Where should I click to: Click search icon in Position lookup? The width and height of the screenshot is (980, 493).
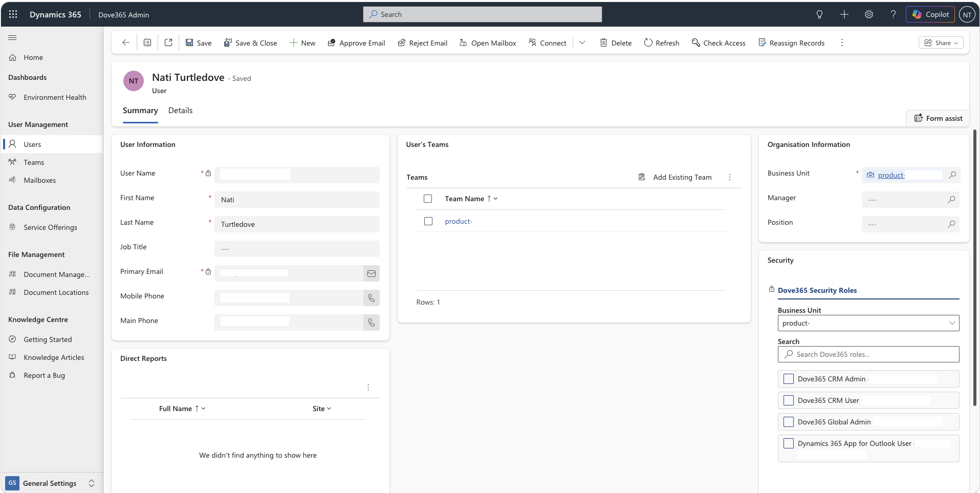(x=951, y=224)
